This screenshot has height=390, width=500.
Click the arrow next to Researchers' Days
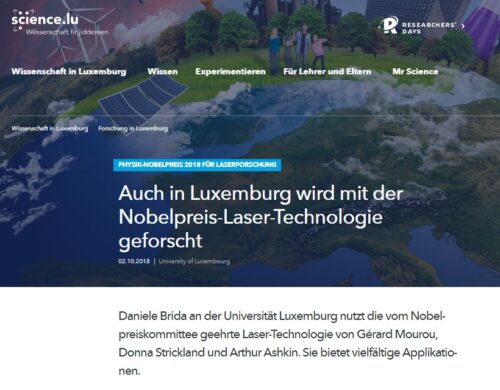(463, 26)
